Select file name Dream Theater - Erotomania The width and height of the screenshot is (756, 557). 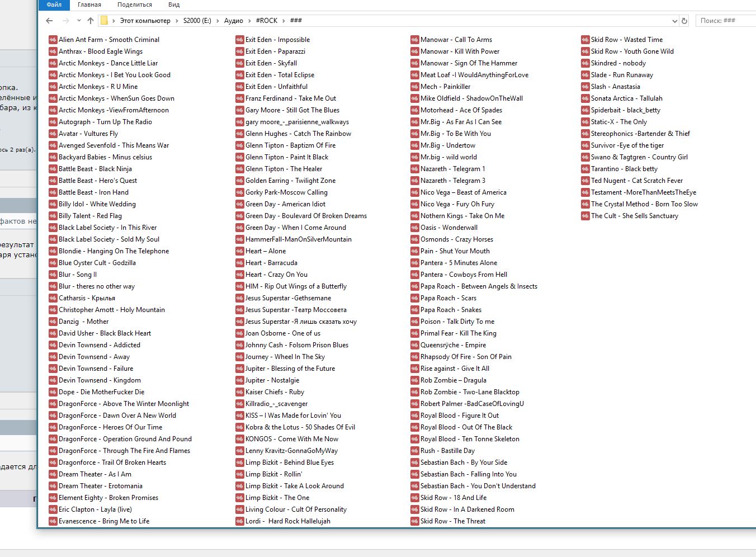tap(101, 486)
